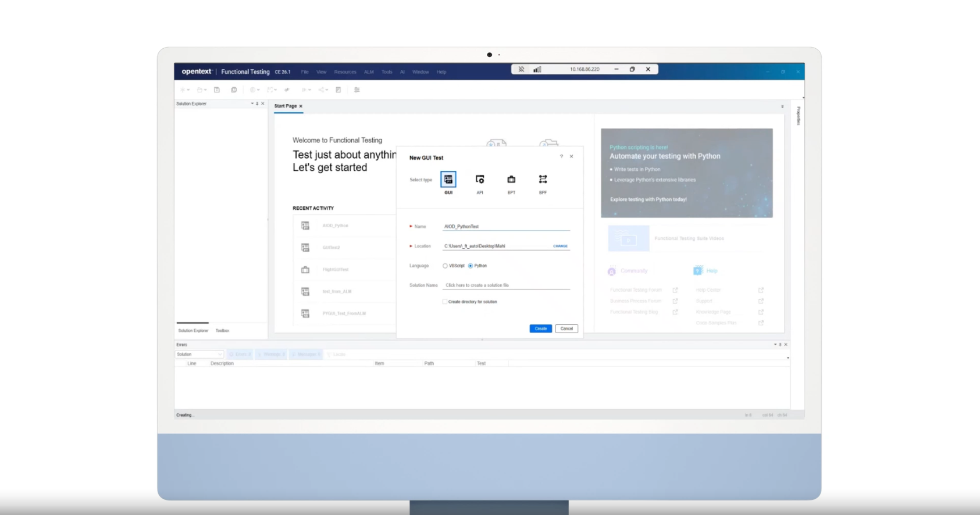Click the test Name input field
This screenshot has width=980, height=515.
pyautogui.click(x=506, y=227)
